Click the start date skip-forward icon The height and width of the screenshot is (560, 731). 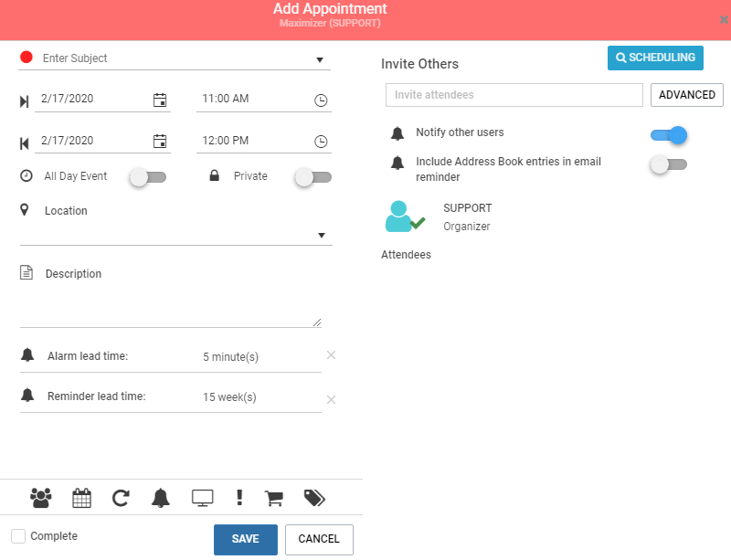(25, 101)
